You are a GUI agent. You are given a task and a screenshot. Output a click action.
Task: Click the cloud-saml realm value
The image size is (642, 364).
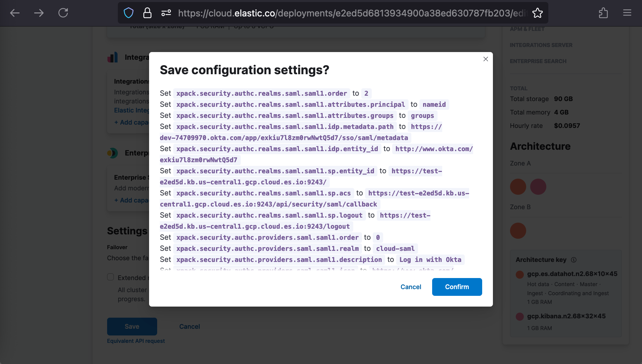(395, 248)
